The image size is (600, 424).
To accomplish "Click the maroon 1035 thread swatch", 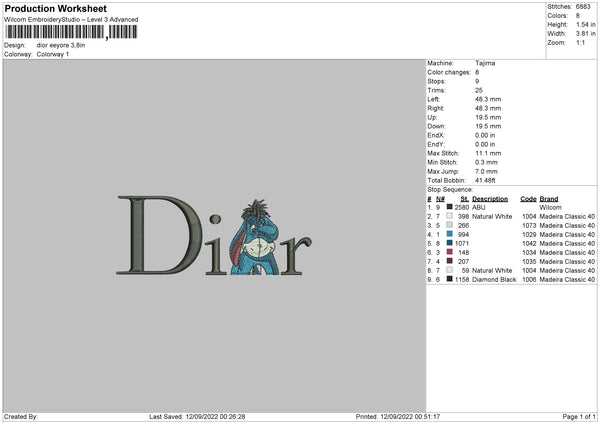I will [x=450, y=261].
